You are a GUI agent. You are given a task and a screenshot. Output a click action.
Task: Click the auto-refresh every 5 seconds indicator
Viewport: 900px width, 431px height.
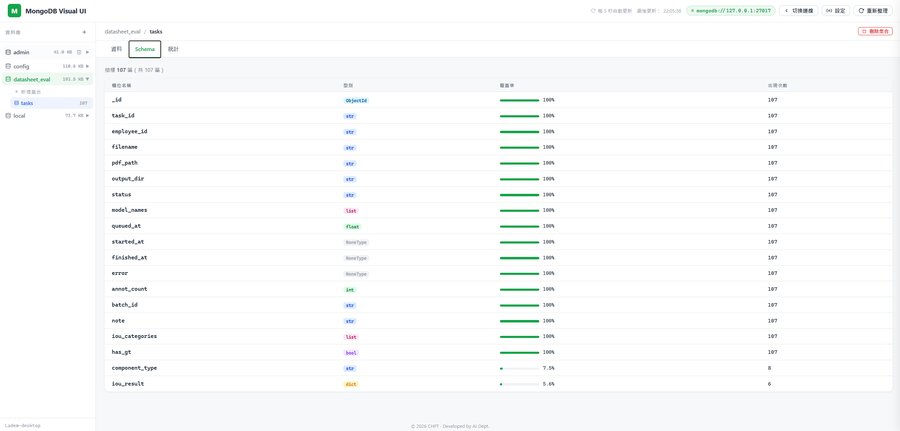tap(610, 11)
